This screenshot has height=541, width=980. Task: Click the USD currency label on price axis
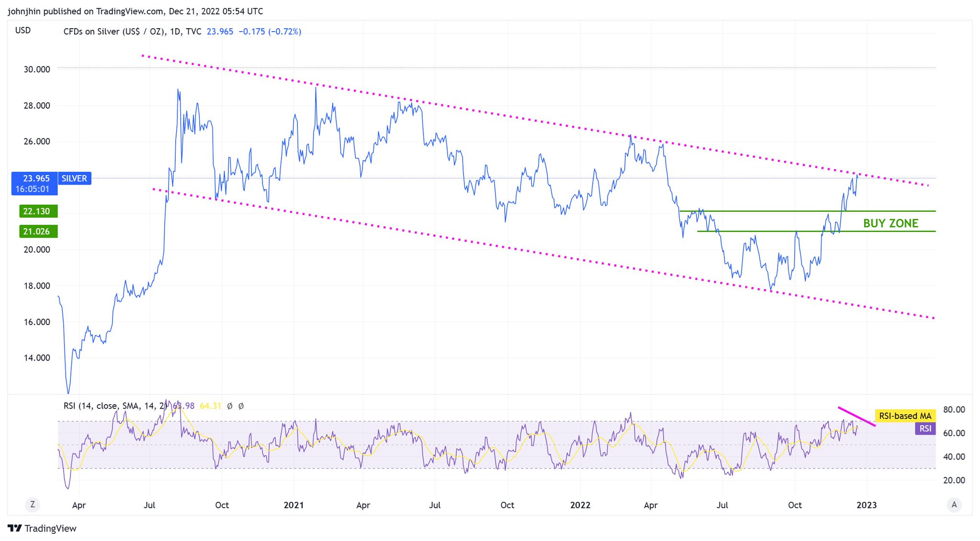(x=23, y=30)
